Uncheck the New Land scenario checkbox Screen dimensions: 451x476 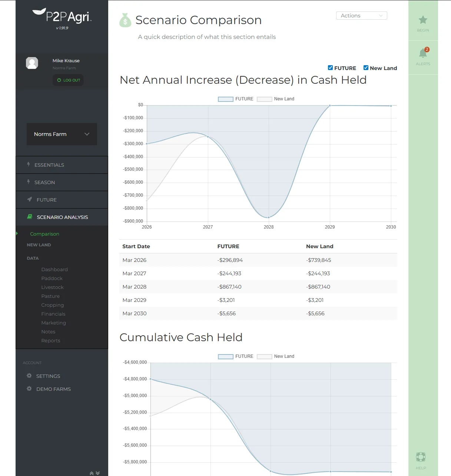(x=366, y=68)
